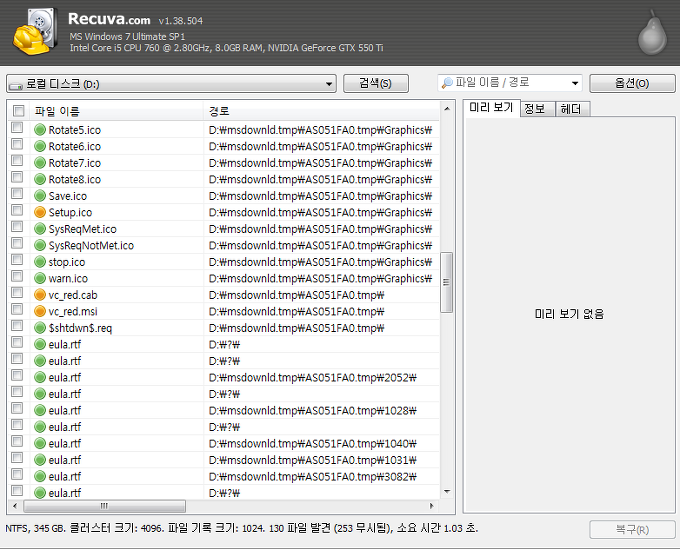Click the horizontal scroll-left arrow

(x=15, y=506)
